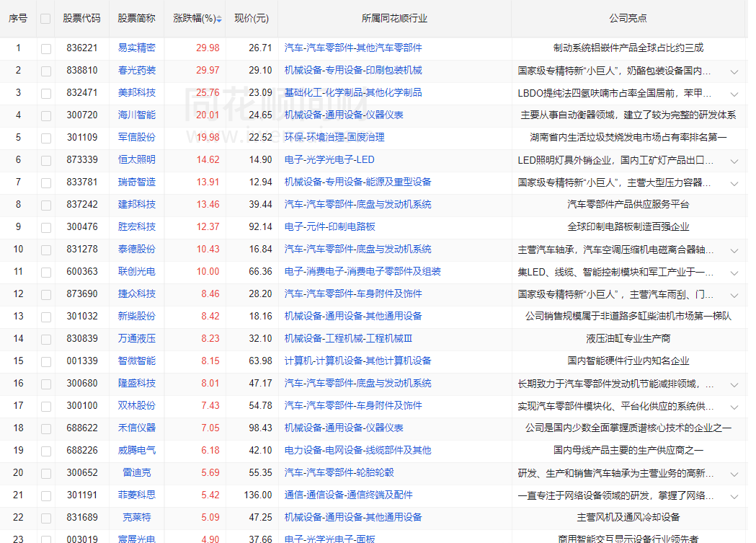The height and width of the screenshot is (543, 756).
Task: Select stock code 688622
Action: point(82,428)
